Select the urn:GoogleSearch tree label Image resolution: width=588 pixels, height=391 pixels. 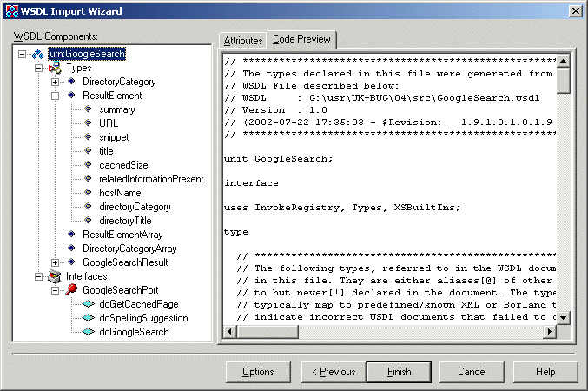point(87,54)
